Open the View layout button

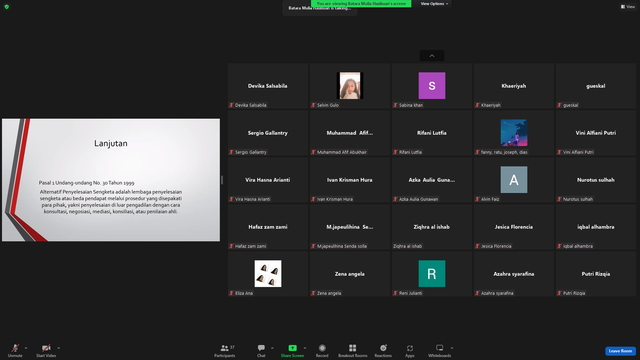(628, 7)
